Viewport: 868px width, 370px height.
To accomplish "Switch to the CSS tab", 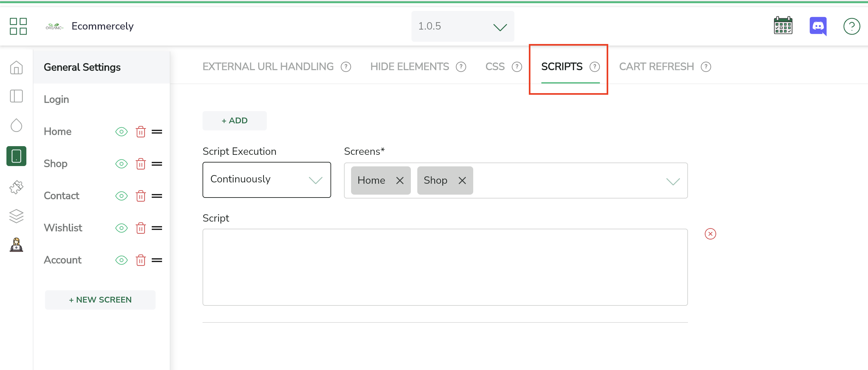I will [495, 67].
